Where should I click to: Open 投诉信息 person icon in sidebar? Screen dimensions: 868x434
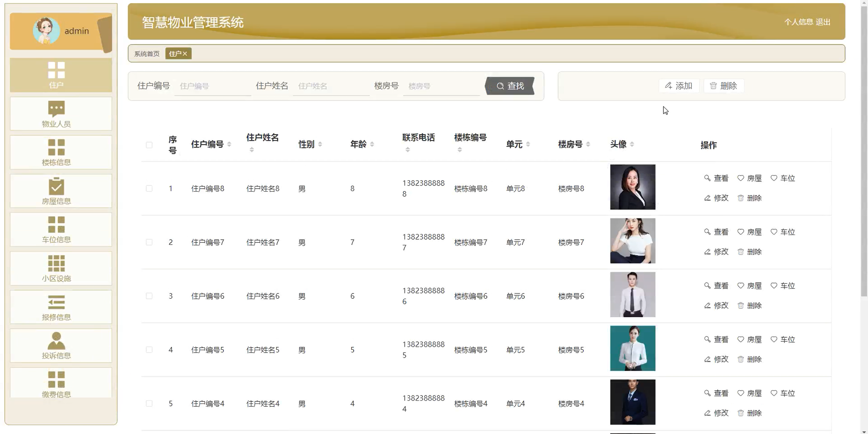pyautogui.click(x=56, y=341)
